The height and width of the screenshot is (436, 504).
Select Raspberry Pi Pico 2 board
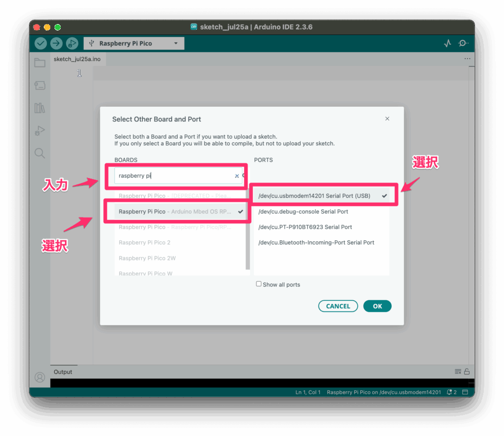click(x=180, y=243)
